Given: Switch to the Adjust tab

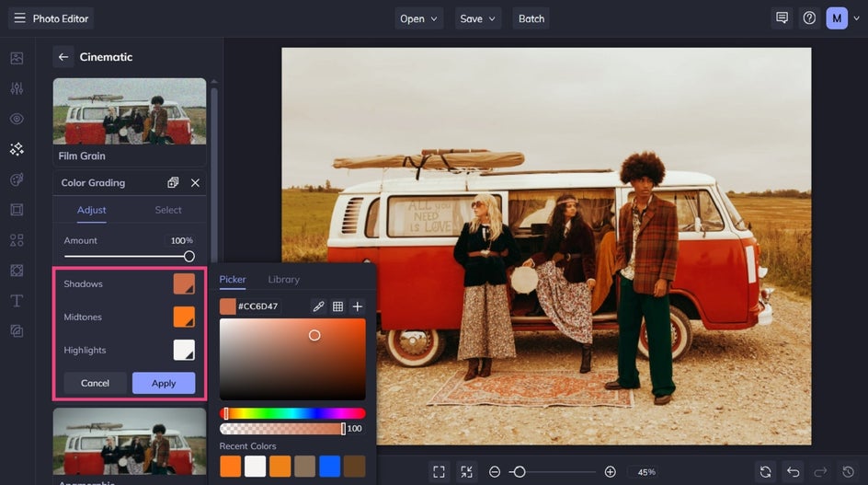Looking at the screenshot, I should click(91, 210).
